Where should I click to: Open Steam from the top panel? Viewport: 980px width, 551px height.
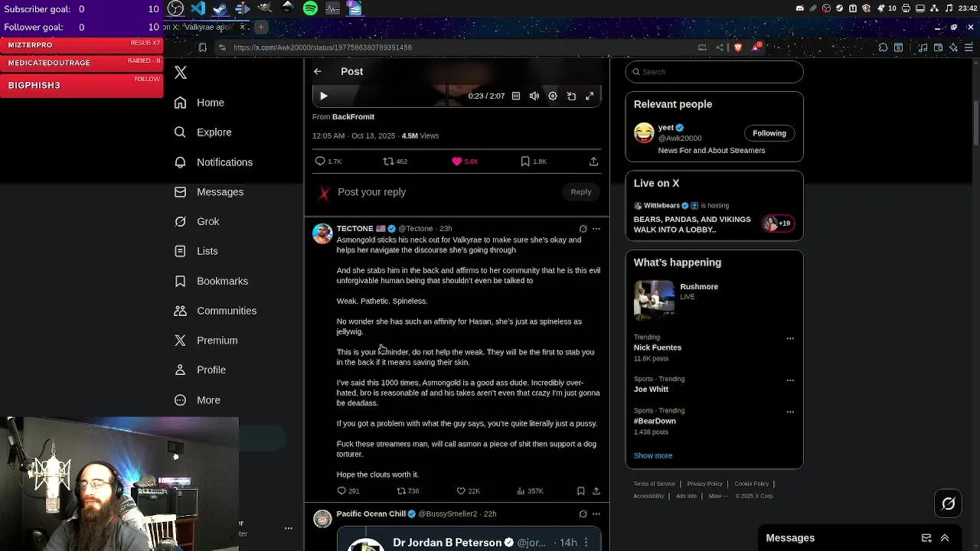tap(220, 8)
